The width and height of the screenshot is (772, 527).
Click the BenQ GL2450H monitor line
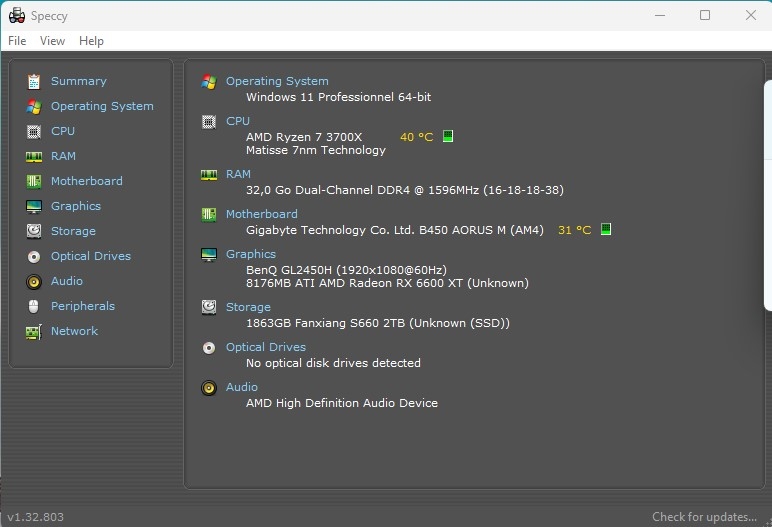pos(346,270)
